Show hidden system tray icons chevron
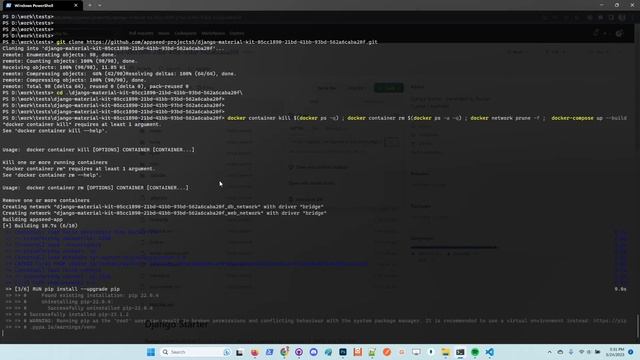This screenshot has width=640, height=360. [x=549, y=352]
